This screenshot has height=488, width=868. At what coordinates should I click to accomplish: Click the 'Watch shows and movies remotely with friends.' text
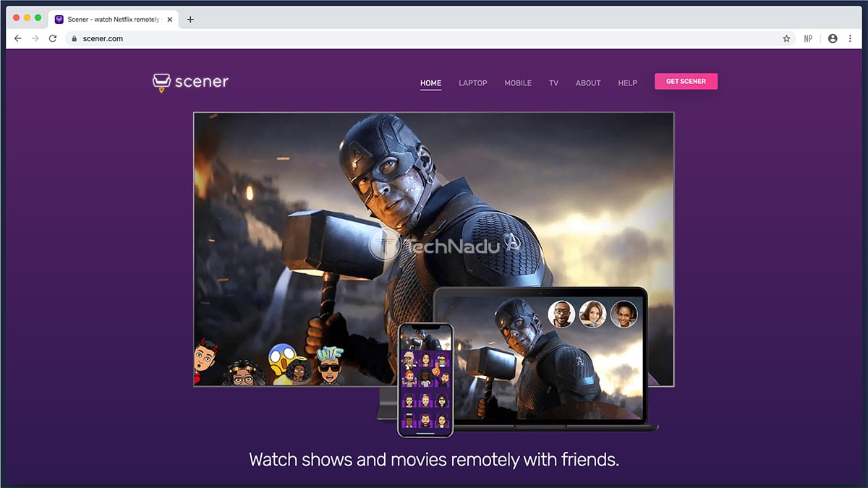click(434, 459)
